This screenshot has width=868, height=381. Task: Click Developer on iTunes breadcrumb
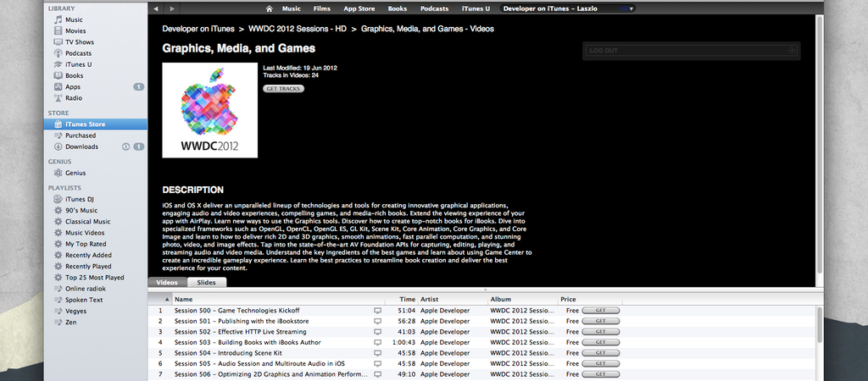(198, 29)
